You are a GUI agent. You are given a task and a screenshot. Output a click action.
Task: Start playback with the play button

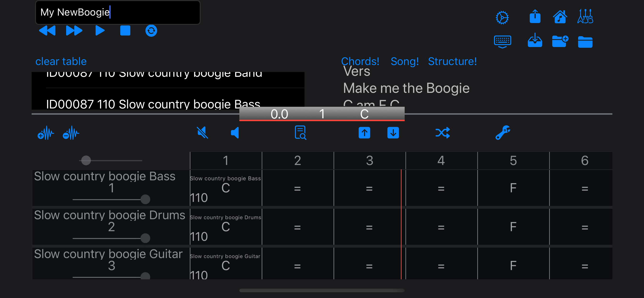tap(100, 30)
